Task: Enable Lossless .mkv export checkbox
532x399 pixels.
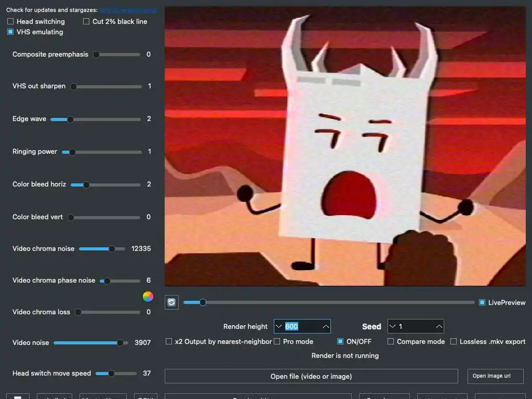Action: (x=453, y=341)
